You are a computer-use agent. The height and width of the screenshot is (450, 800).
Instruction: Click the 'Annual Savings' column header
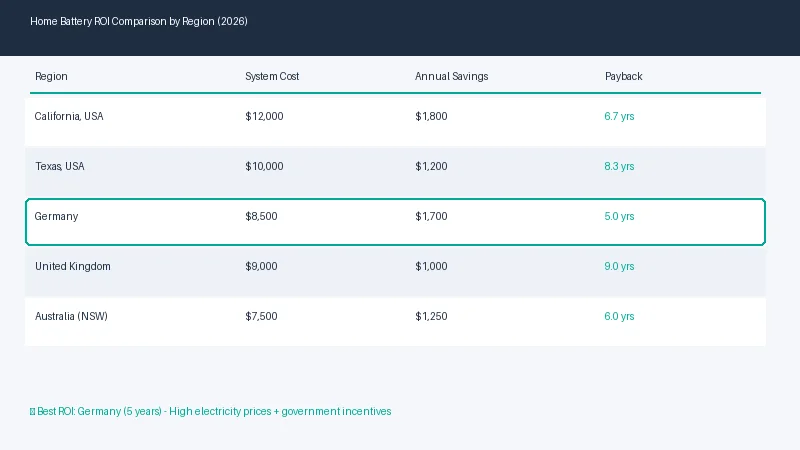pos(452,77)
